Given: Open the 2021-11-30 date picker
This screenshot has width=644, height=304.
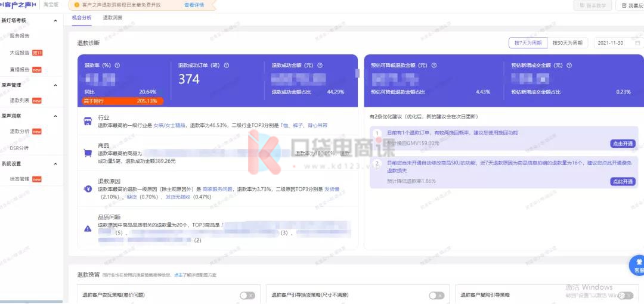Looking at the screenshot, I should pyautogui.click(x=618, y=43).
